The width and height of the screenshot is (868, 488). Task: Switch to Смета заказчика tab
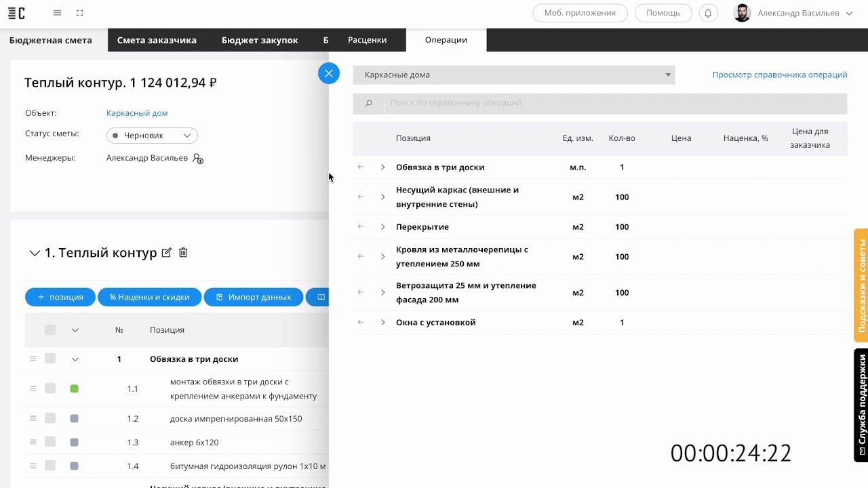coord(157,40)
